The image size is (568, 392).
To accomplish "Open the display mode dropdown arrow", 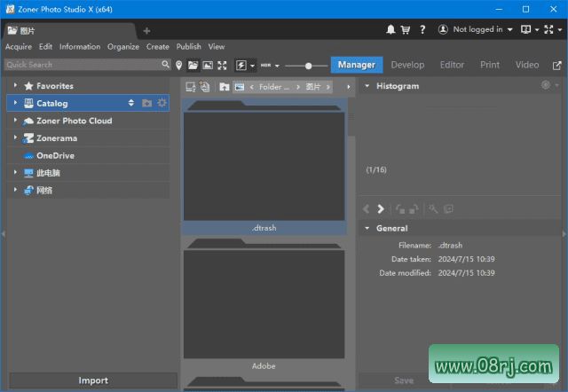I will [x=537, y=30].
